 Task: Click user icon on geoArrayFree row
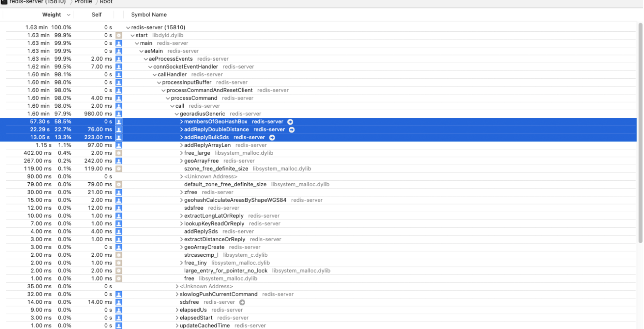click(x=119, y=161)
